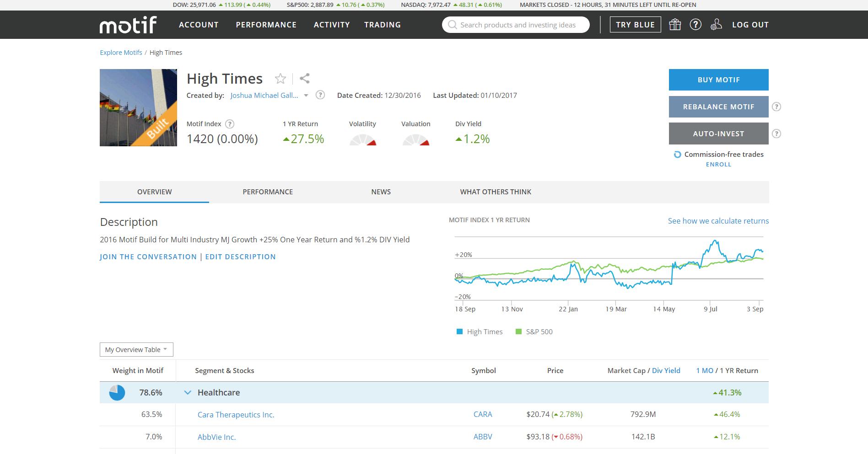This screenshot has width=868, height=454.
Task: Click the 41.3% Healthcare return value
Action: click(727, 393)
